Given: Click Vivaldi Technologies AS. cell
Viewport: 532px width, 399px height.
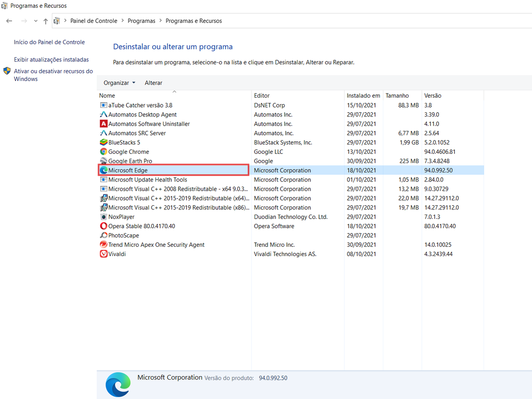Looking at the screenshot, I should [x=285, y=254].
